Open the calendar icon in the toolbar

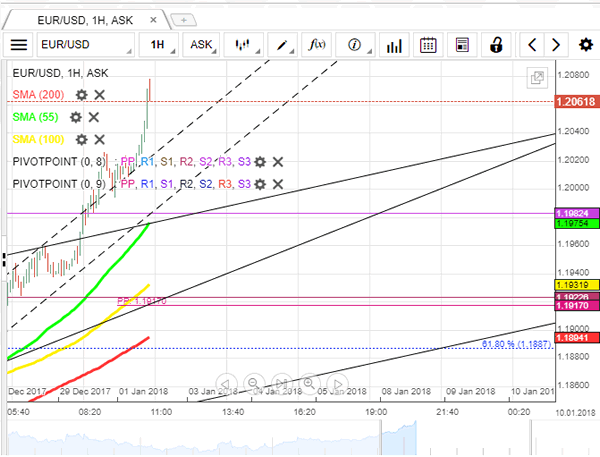(428, 45)
